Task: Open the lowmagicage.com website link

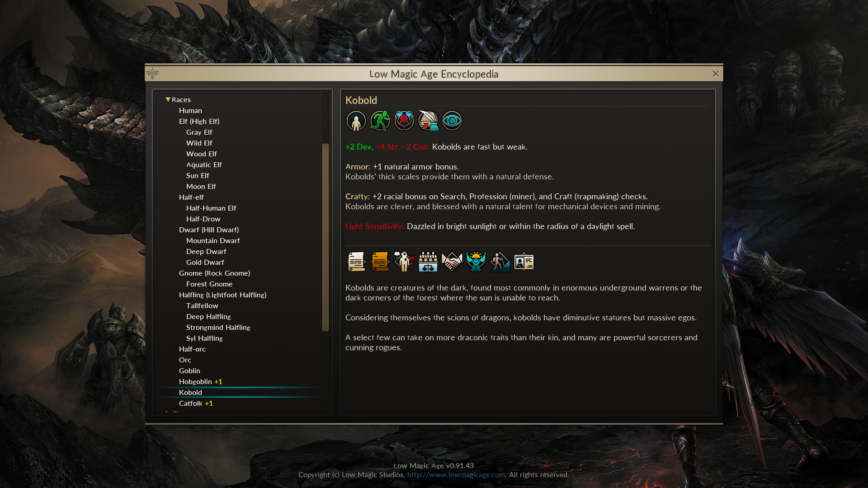Action: (x=456, y=474)
